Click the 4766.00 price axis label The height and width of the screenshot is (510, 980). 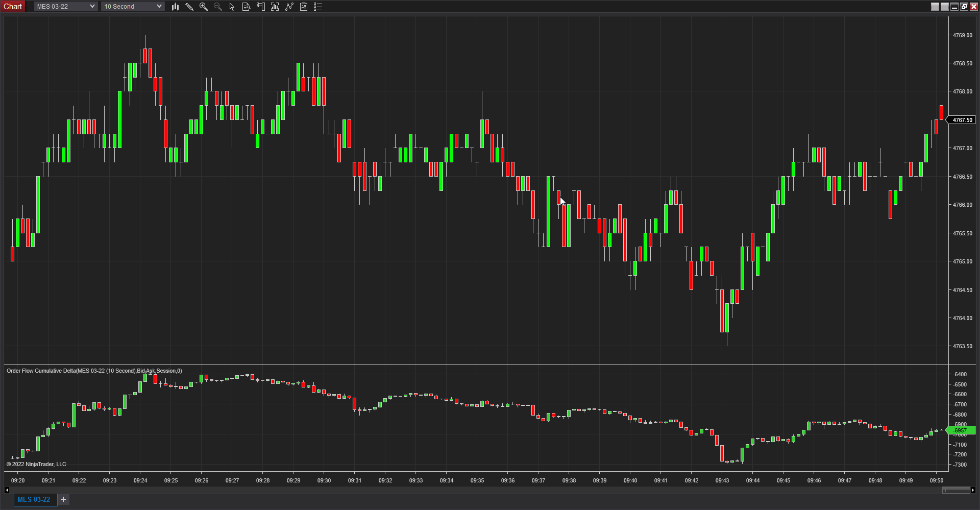962,205
